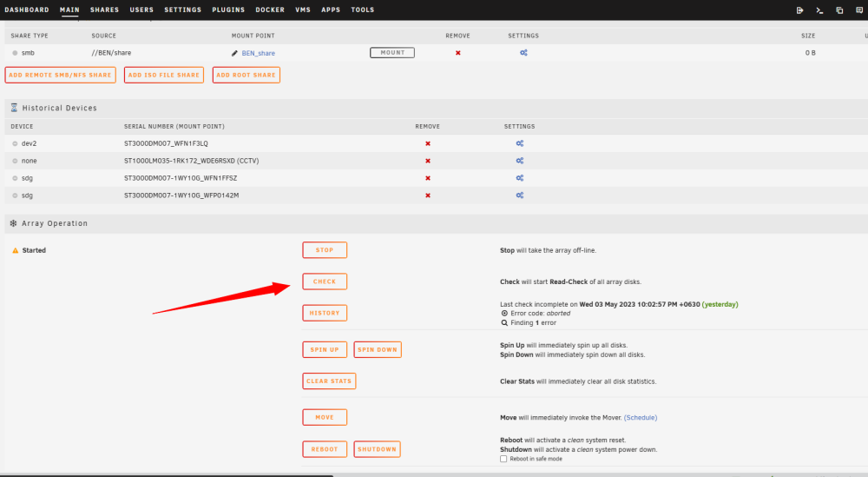
Task: Click the pencil icon beside BEN_share
Action: (x=234, y=53)
